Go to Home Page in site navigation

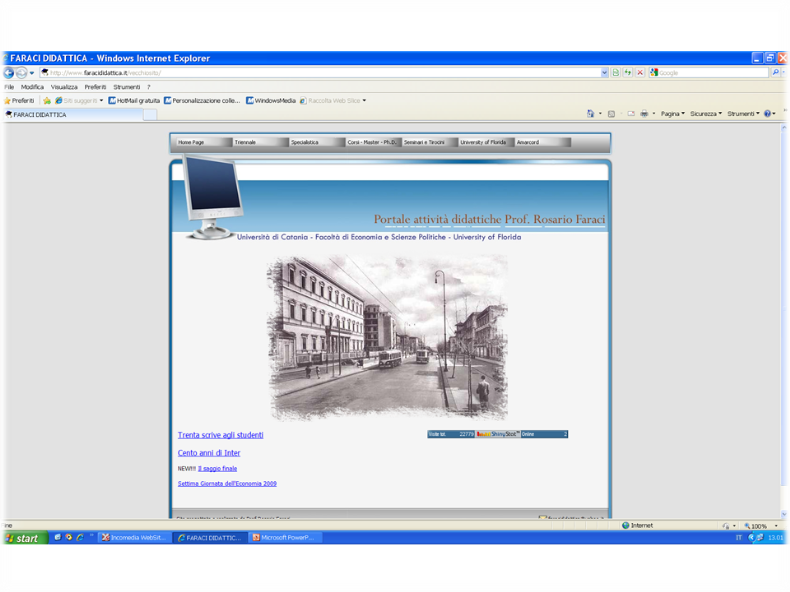point(205,143)
